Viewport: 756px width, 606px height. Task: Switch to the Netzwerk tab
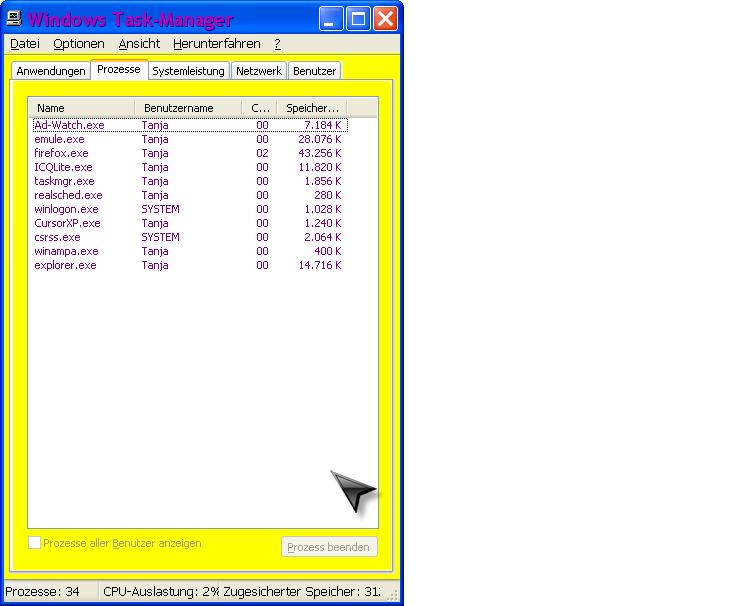259,72
